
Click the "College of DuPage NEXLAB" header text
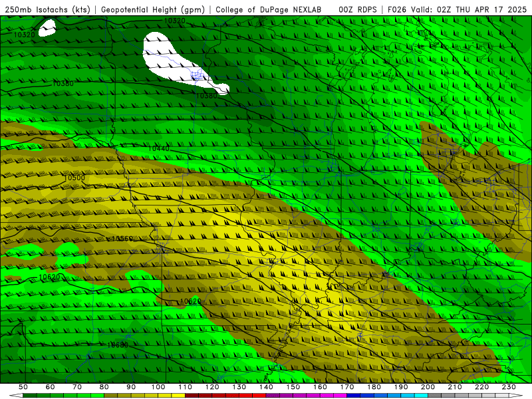click(x=268, y=10)
